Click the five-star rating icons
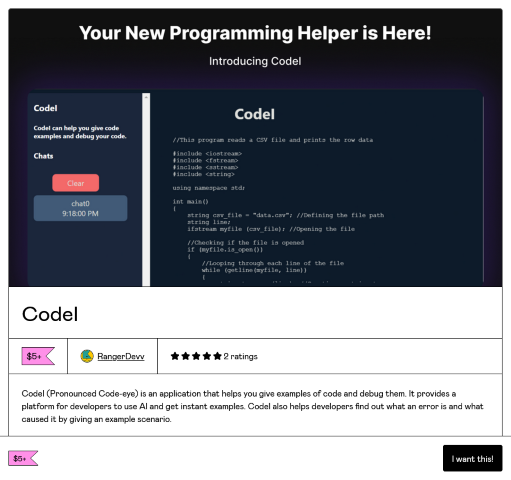This screenshot has height=480, width=511. [196, 356]
